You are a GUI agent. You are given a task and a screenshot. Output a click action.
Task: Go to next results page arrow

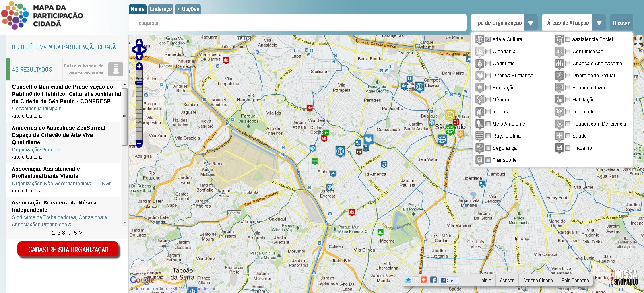80,233
